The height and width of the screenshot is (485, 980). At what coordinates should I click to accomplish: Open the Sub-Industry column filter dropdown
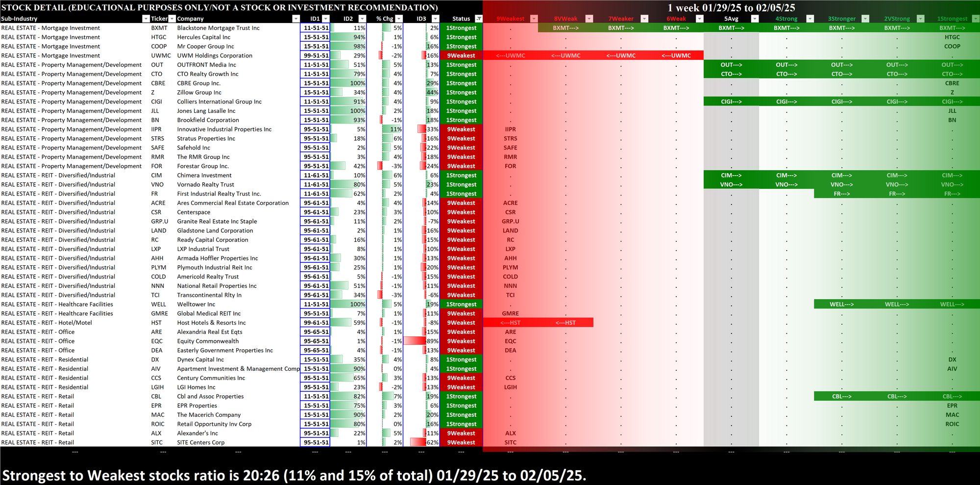pos(146,19)
